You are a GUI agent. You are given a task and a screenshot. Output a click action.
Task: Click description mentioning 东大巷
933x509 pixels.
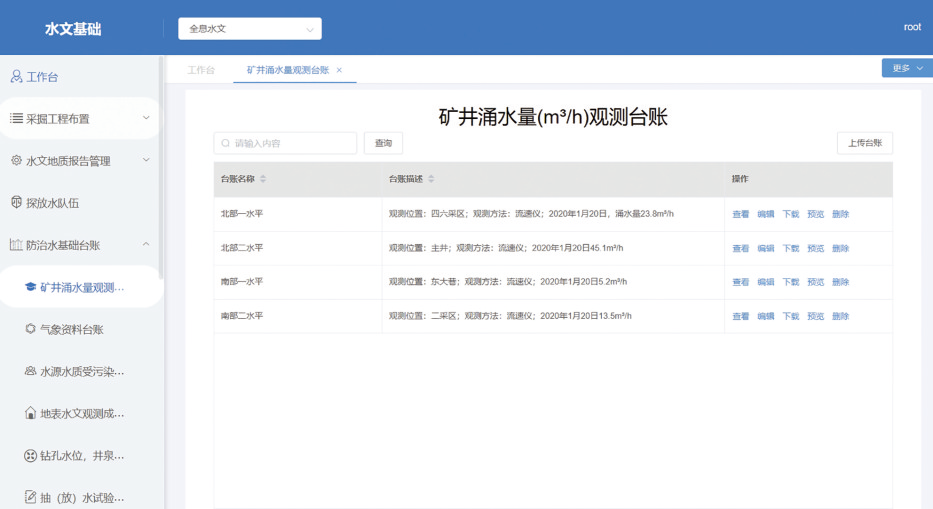click(508, 282)
